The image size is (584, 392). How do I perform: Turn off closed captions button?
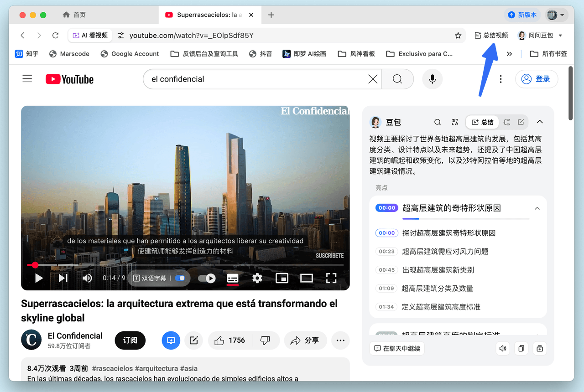coord(233,278)
